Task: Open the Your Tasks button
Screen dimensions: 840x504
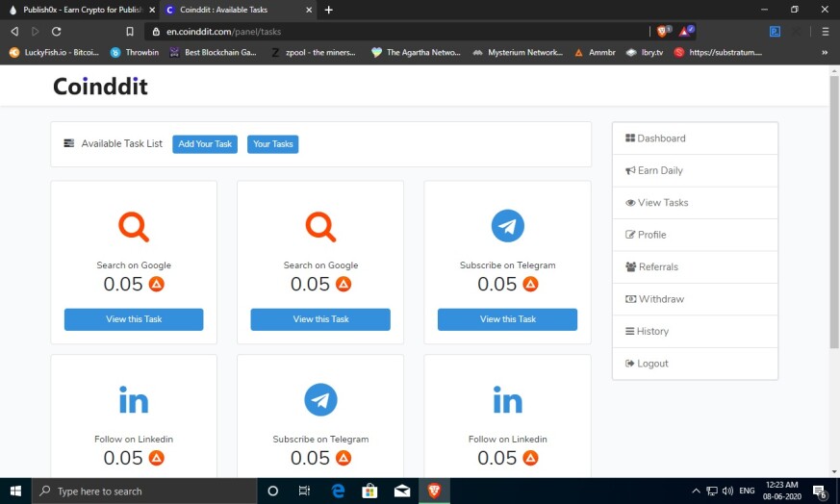Action: pos(272,144)
